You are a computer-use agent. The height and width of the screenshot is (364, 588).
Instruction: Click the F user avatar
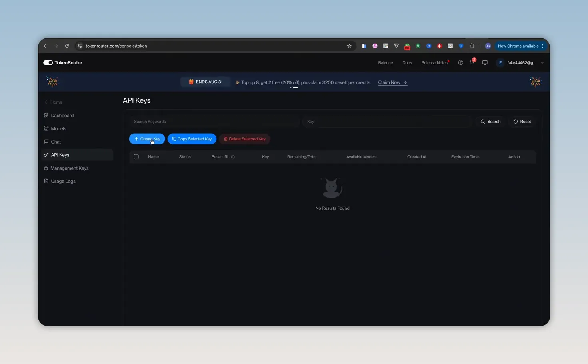(500, 63)
